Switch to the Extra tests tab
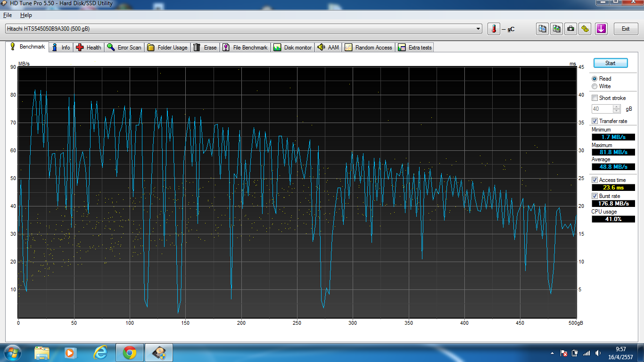The width and height of the screenshot is (644, 362). (415, 48)
